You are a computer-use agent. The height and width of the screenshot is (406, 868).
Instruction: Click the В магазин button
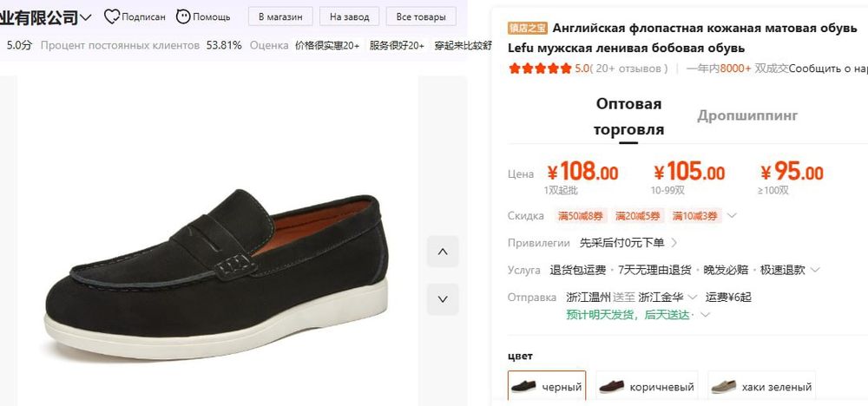(280, 16)
